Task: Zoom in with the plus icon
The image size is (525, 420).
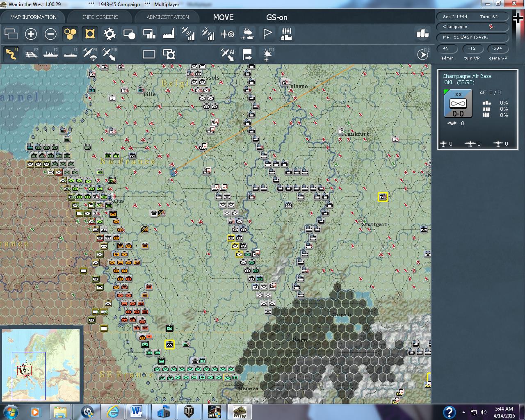Action: click(x=31, y=34)
